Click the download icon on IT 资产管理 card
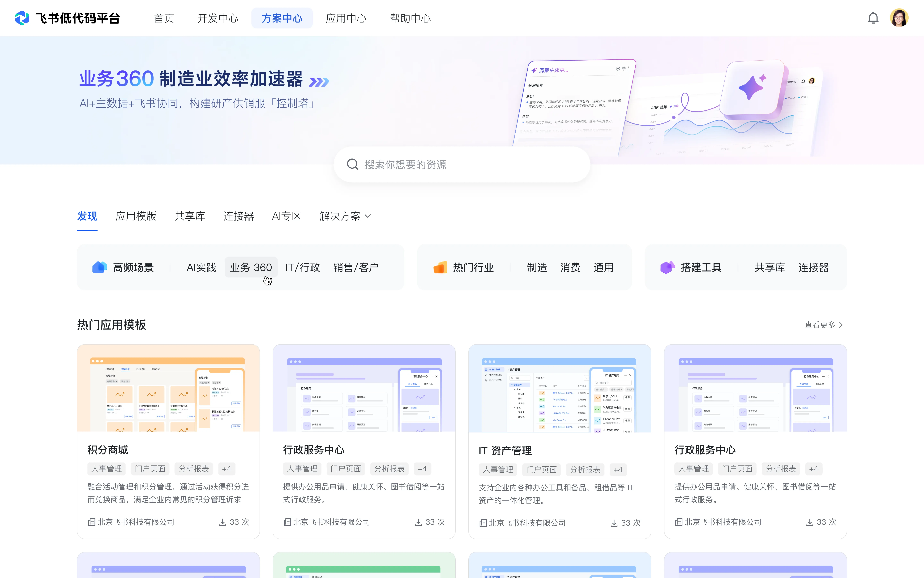Image resolution: width=924 pixels, height=578 pixels. [x=614, y=523]
